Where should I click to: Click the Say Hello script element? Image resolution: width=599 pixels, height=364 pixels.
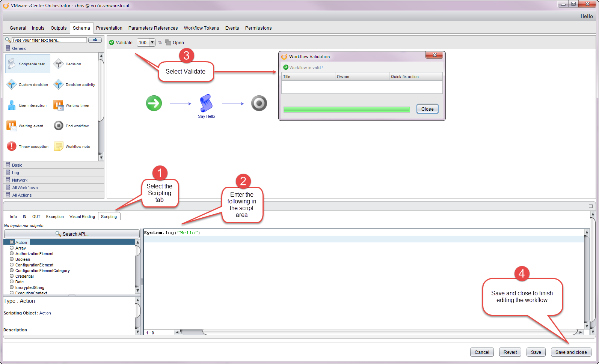point(206,104)
